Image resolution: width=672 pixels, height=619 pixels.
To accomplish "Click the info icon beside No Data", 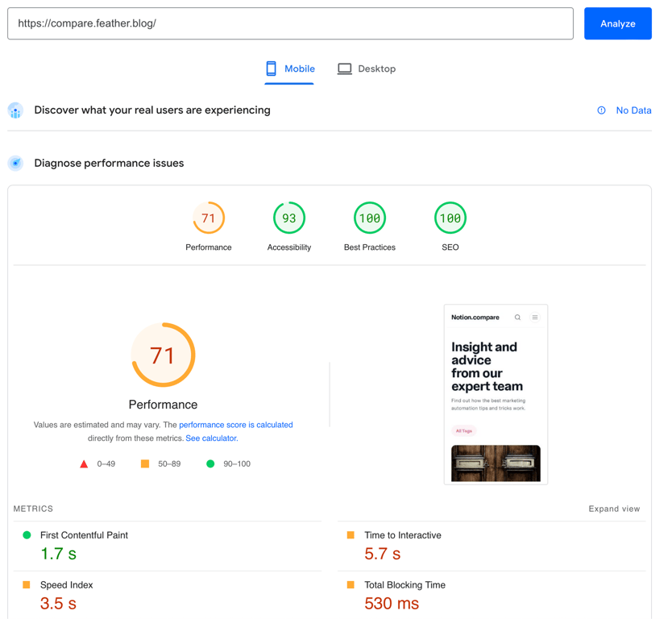I will click(x=601, y=110).
